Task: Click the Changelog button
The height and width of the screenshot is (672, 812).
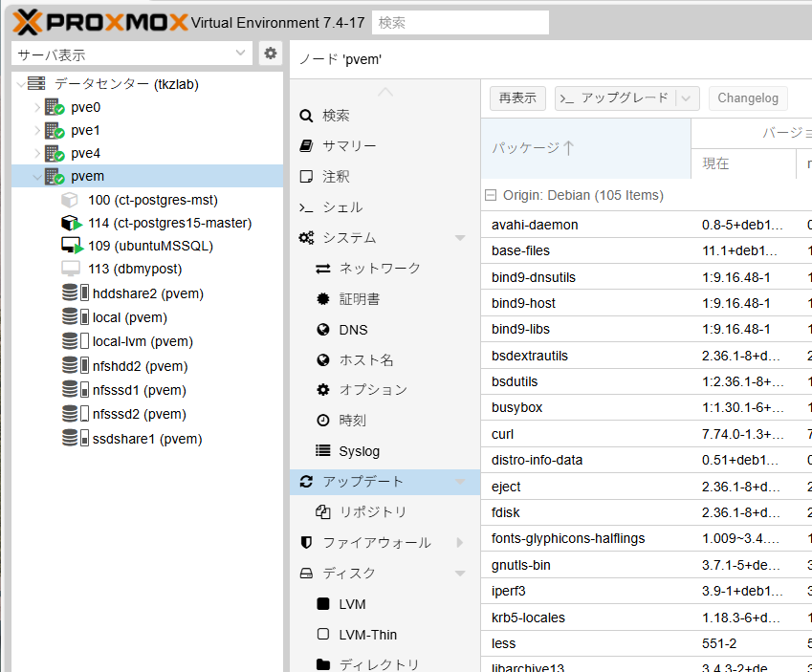Action: pos(748,98)
